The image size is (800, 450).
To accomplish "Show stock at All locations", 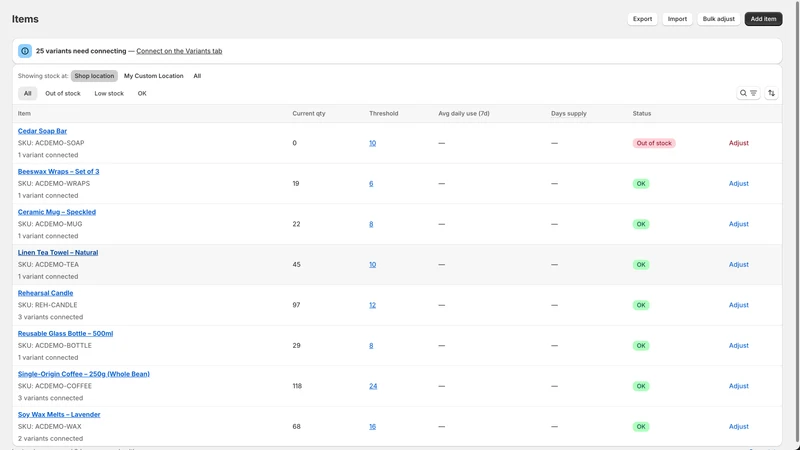I will tap(197, 76).
